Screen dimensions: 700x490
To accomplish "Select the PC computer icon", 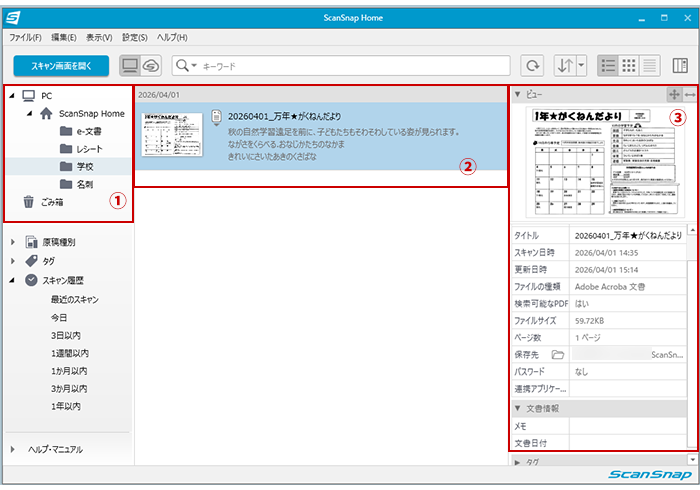I will pyautogui.click(x=29, y=96).
